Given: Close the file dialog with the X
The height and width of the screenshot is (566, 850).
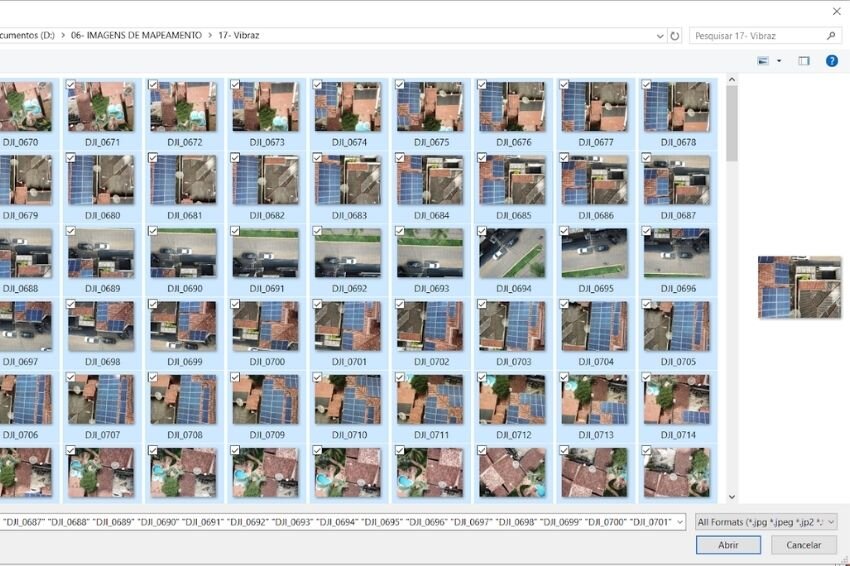Looking at the screenshot, I should pyautogui.click(x=836, y=11).
